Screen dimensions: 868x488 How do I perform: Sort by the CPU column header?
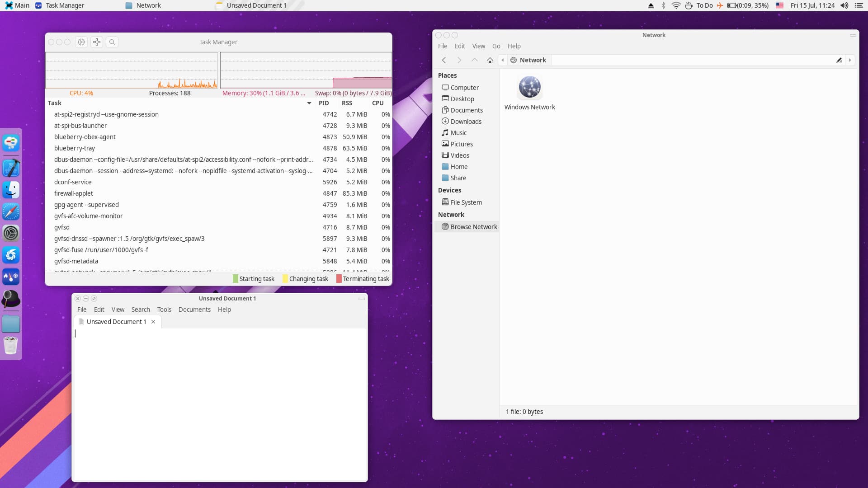coord(378,103)
